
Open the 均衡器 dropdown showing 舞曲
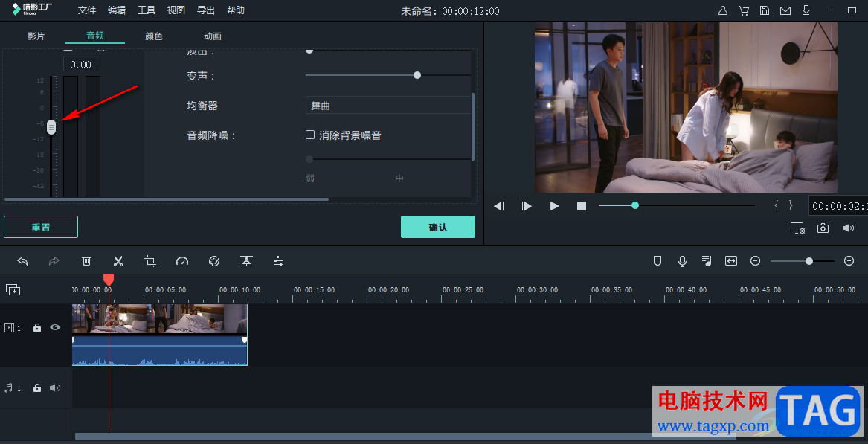(388, 105)
